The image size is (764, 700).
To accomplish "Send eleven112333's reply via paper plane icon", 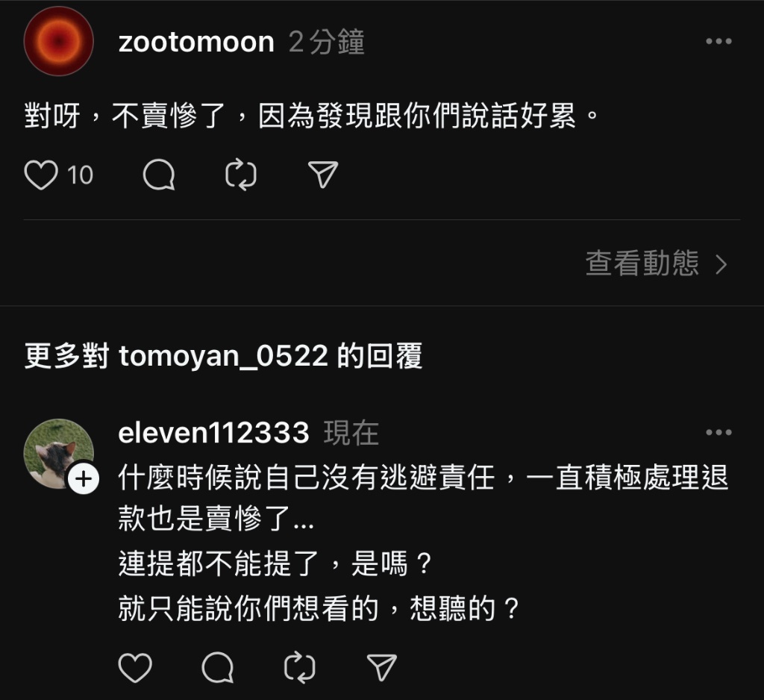I will click(381, 667).
